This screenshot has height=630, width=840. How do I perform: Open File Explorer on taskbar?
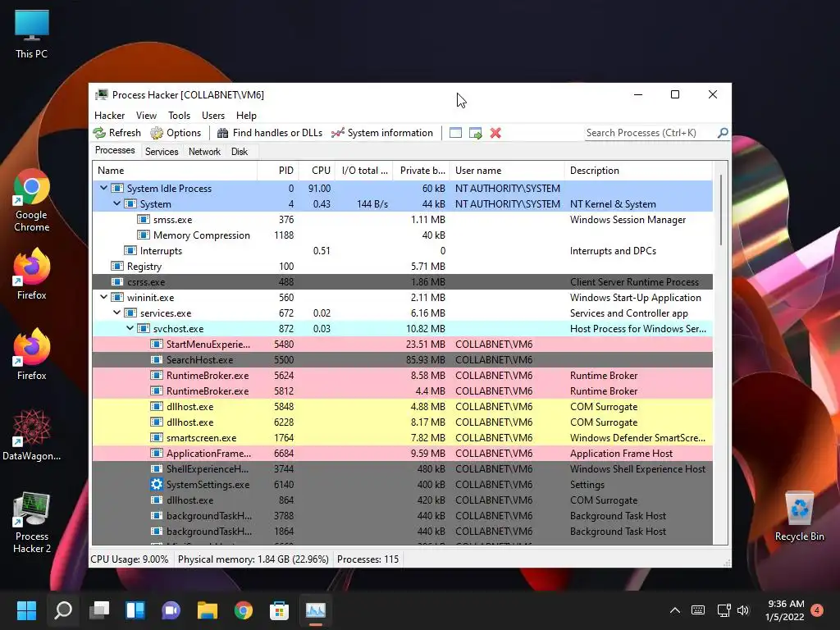tap(208, 610)
